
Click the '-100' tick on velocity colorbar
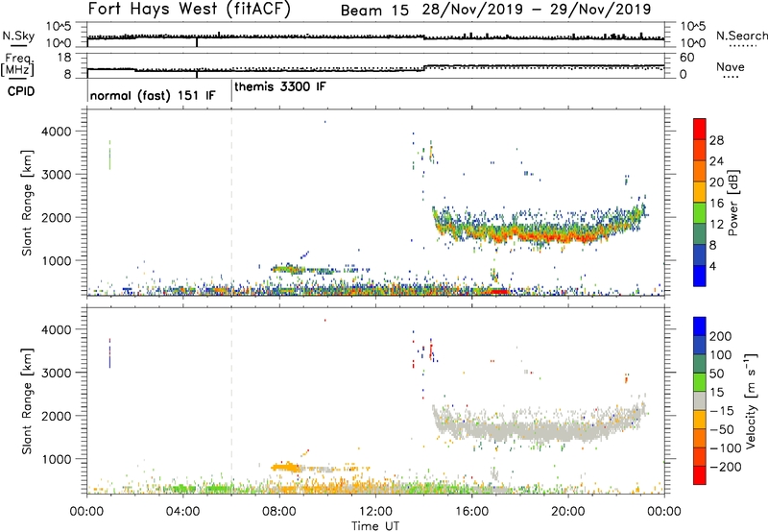point(725,448)
